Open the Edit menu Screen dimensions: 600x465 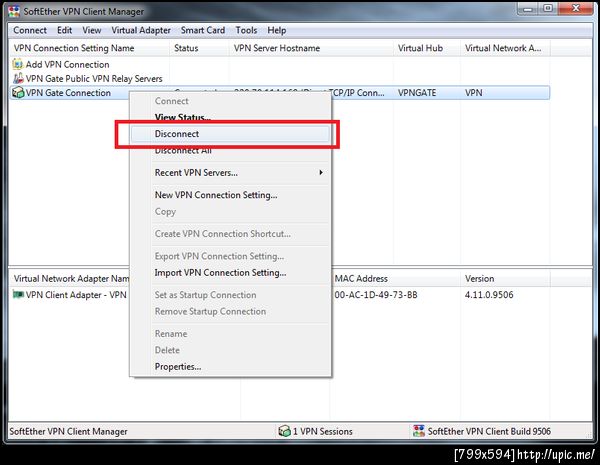point(64,30)
